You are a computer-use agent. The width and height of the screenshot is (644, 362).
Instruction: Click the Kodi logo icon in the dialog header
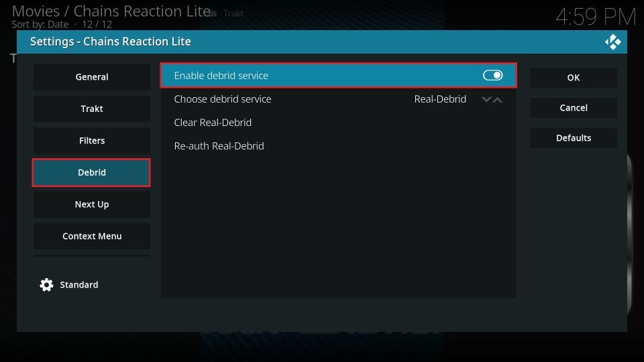(x=612, y=42)
